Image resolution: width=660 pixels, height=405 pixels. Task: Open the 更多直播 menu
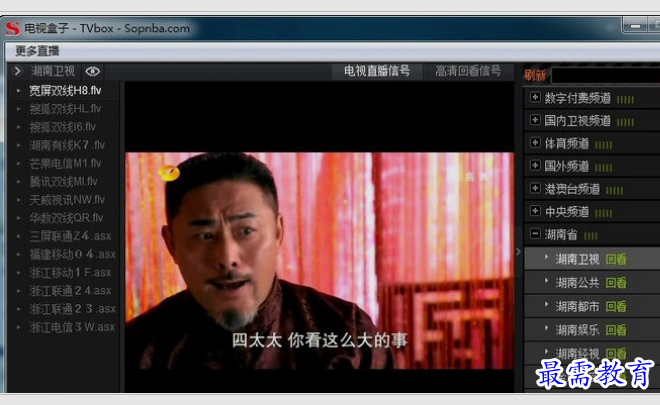[37, 51]
